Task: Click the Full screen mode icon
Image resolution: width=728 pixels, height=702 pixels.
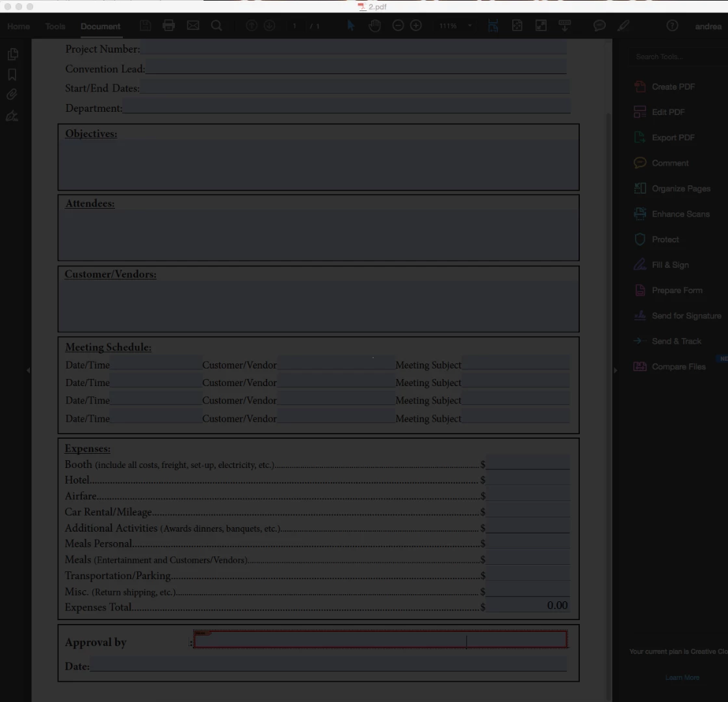Action: tap(541, 25)
